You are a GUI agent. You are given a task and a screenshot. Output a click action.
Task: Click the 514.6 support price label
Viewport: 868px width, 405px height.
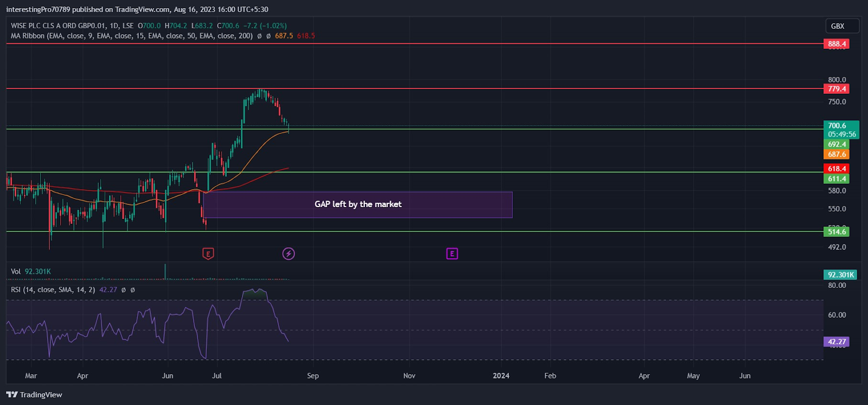pyautogui.click(x=837, y=232)
